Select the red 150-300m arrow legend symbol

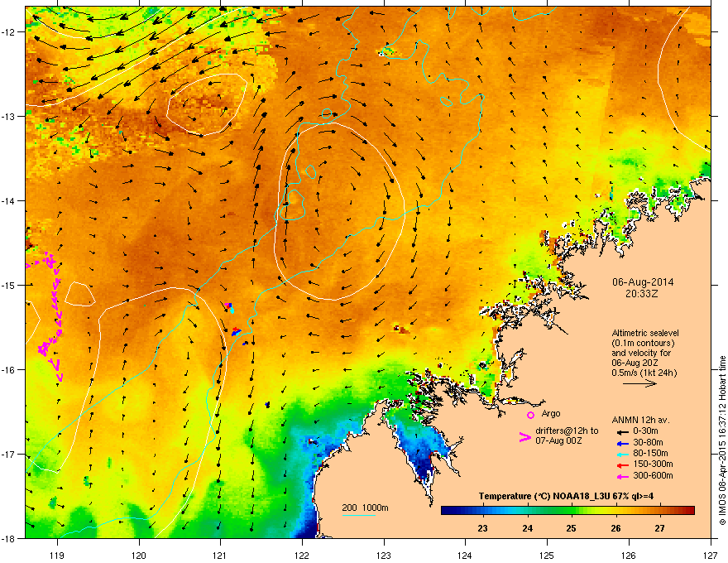(622, 465)
